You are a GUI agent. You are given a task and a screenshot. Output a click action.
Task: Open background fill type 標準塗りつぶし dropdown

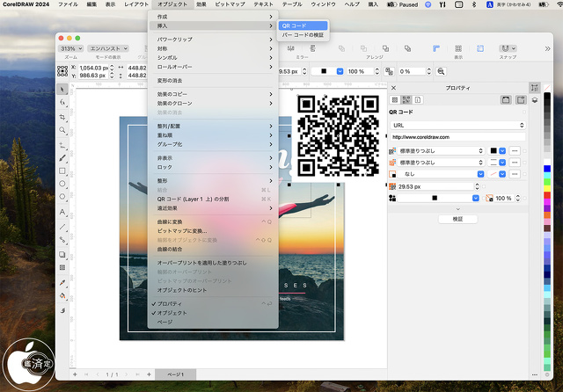tap(442, 163)
